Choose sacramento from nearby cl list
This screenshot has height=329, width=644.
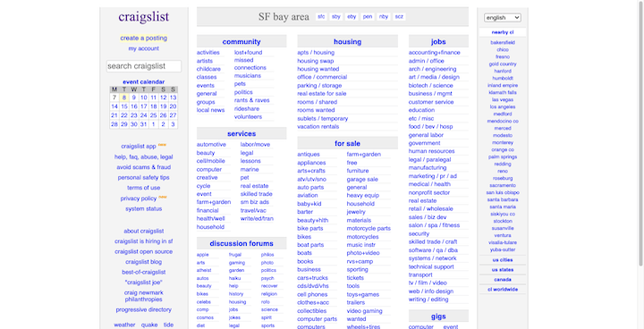point(503,186)
